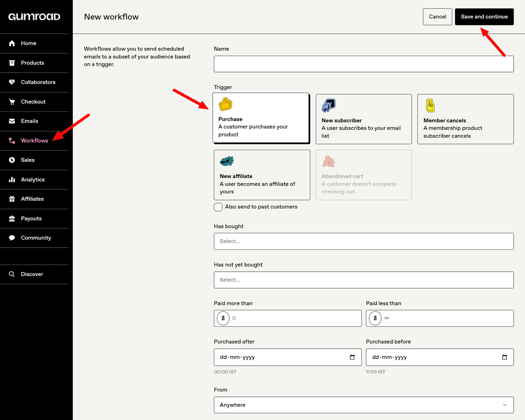
Task: Choose the Abandoned cart trigger
Action: click(364, 175)
